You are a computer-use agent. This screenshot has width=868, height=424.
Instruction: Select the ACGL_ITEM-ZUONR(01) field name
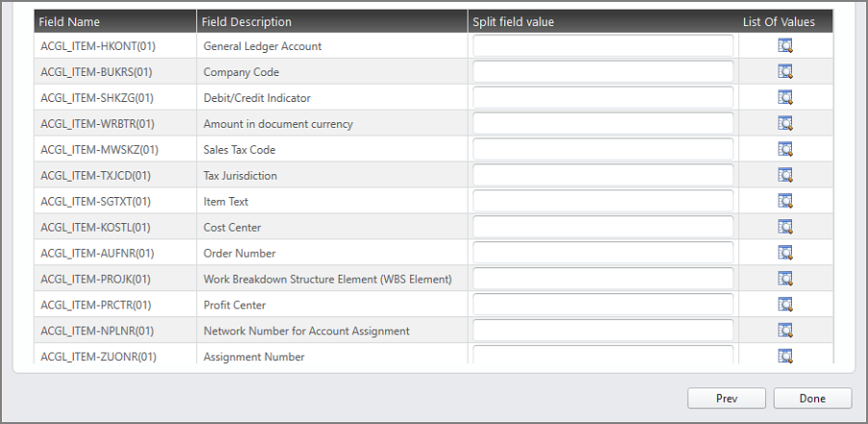click(x=98, y=357)
